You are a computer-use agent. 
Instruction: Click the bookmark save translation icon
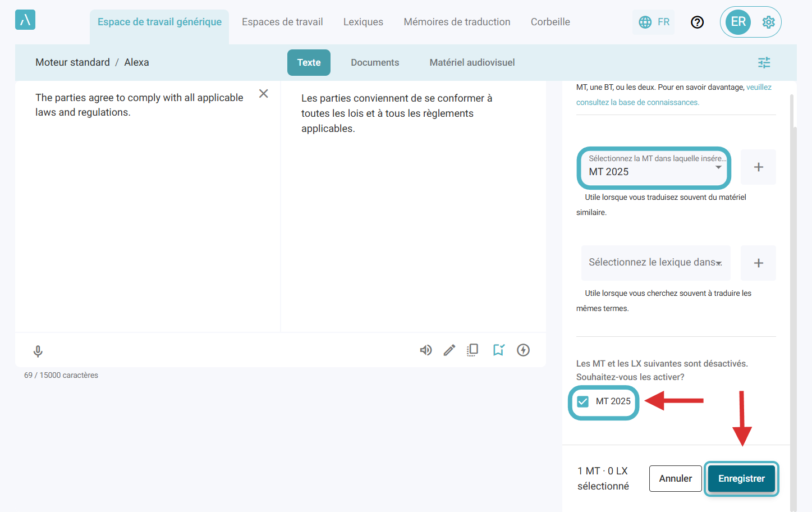click(498, 350)
